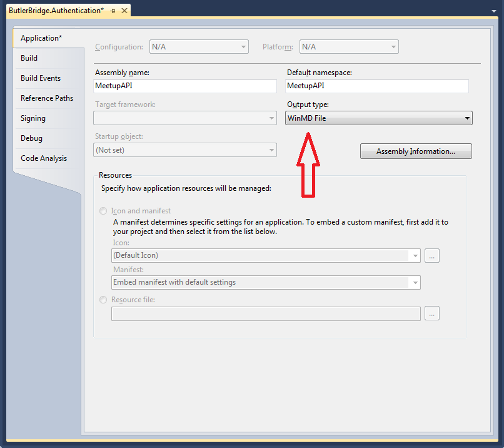Open the Output type dropdown showing WinMD File
The height and width of the screenshot is (448, 504).
[x=379, y=118]
